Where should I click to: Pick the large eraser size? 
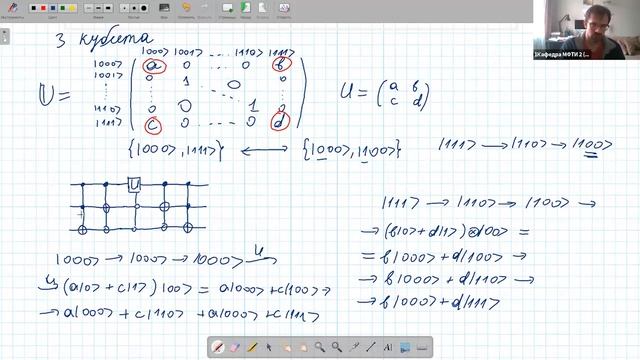pyautogui.click(x=144, y=8)
